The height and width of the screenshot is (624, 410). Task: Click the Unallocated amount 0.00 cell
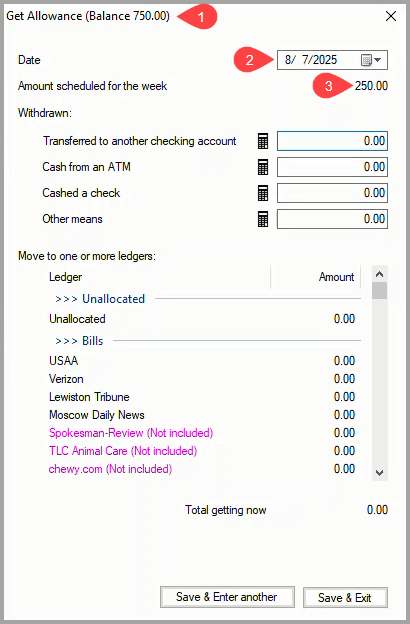344,319
